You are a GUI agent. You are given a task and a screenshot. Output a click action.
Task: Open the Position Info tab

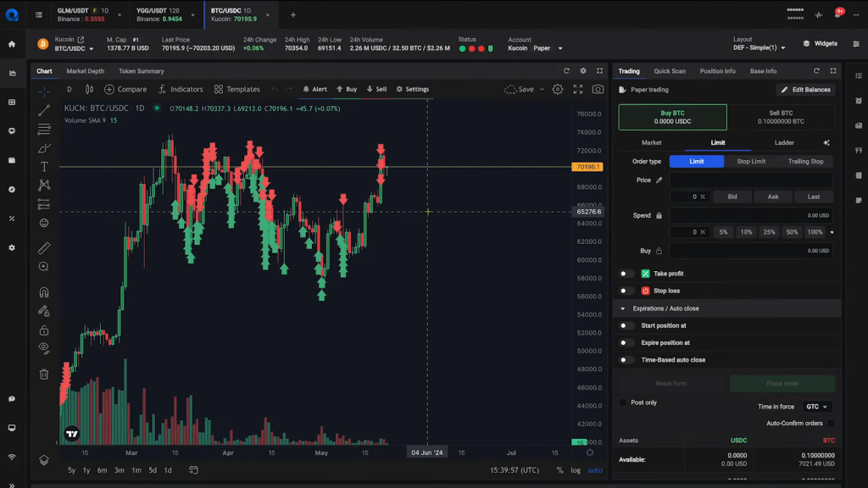(x=717, y=71)
